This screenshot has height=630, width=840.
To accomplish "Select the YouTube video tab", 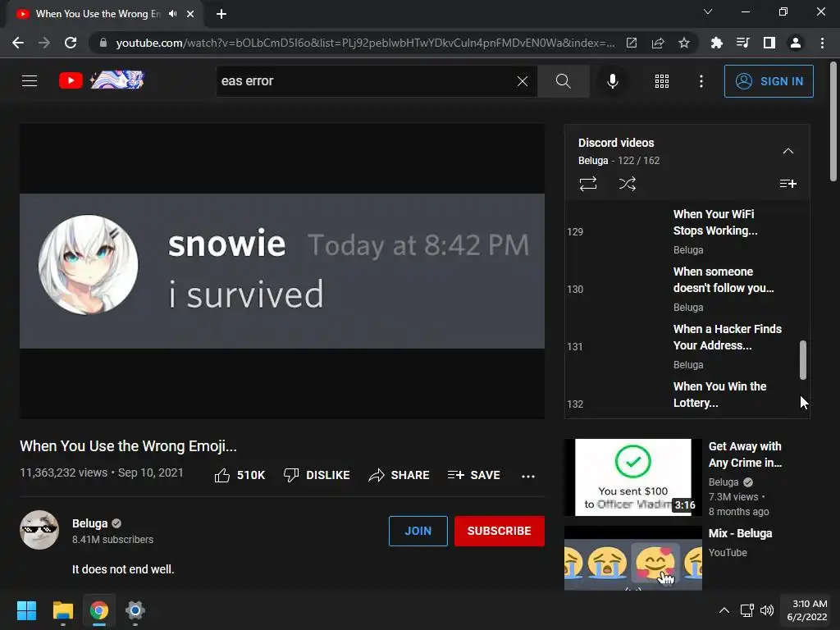I will point(104,14).
